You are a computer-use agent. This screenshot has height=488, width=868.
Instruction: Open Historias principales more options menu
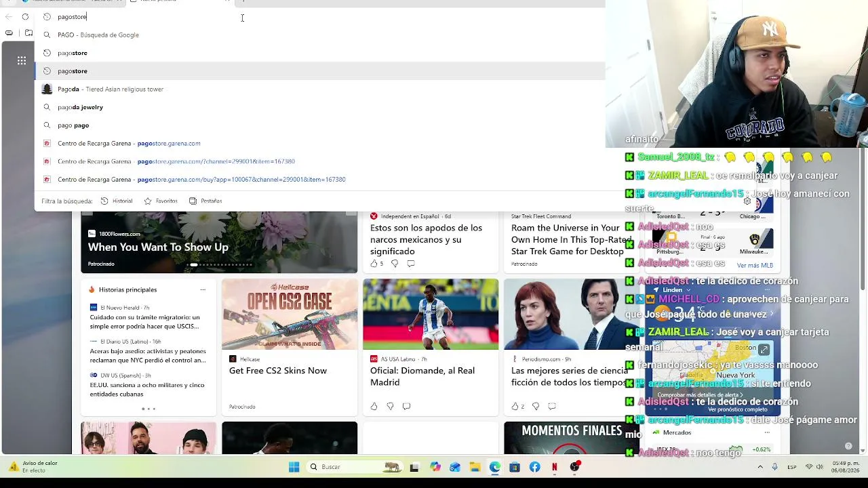203,290
